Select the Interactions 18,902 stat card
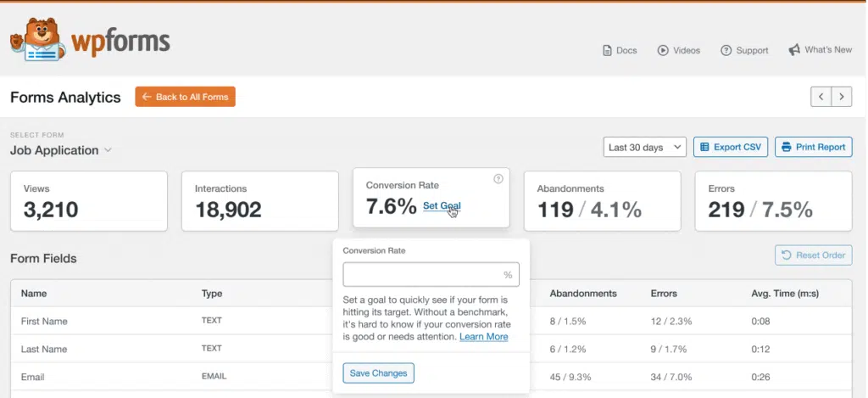The width and height of the screenshot is (868, 398). (x=260, y=200)
